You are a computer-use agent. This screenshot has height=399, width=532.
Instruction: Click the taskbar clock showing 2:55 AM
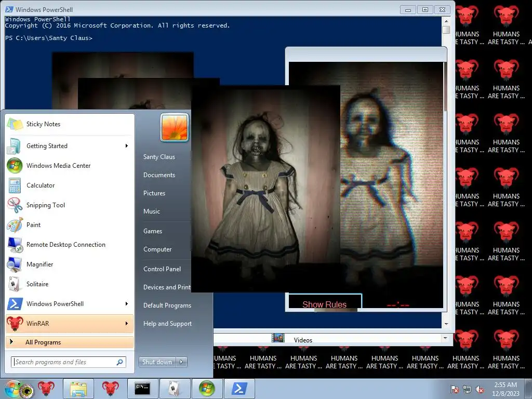pos(506,389)
